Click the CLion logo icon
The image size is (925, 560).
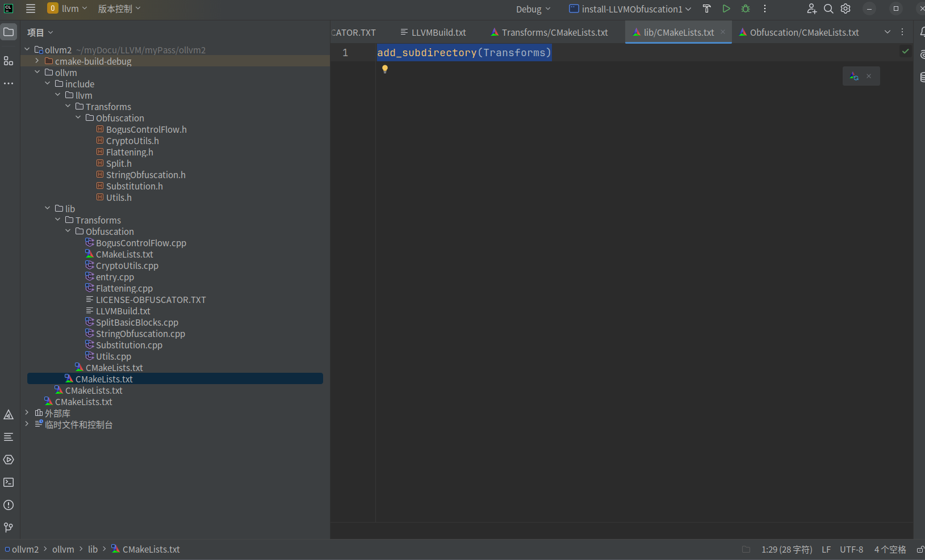coord(9,9)
